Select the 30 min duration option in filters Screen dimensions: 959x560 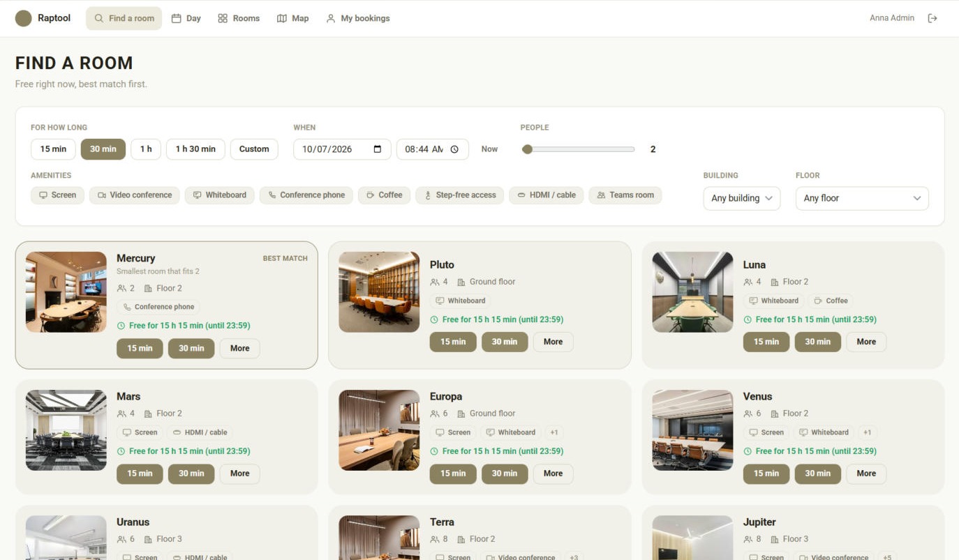[103, 149]
